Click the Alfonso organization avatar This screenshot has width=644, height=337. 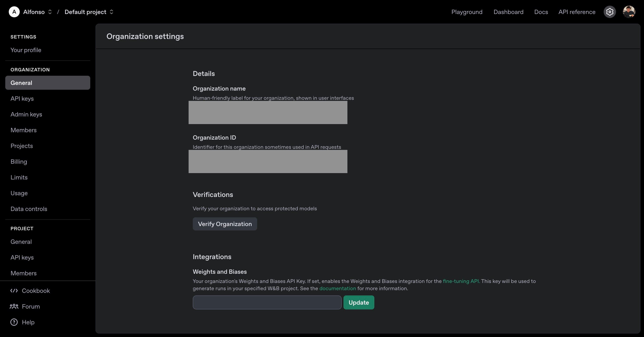pyautogui.click(x=14, y=12)
